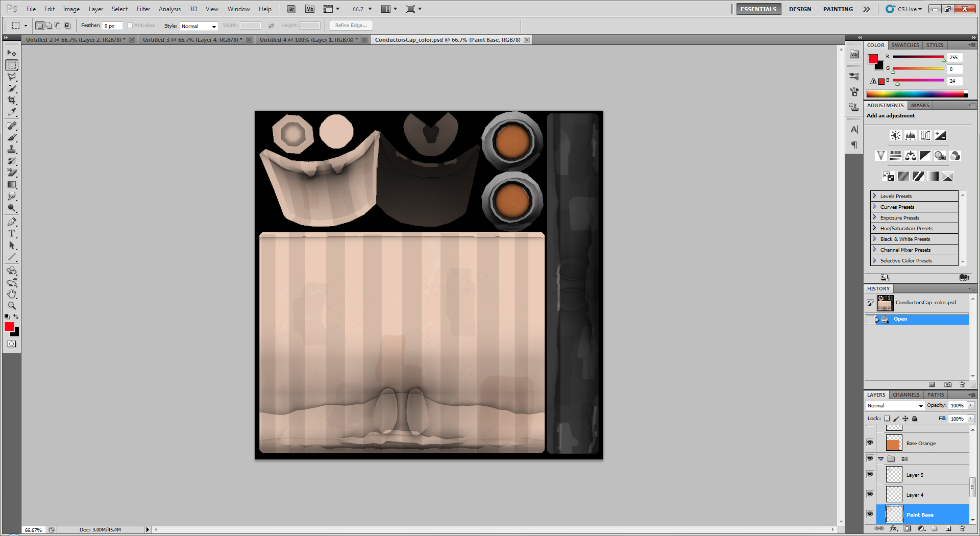Toggle lock position
The image size is (980, 536).
pos(905,419)
